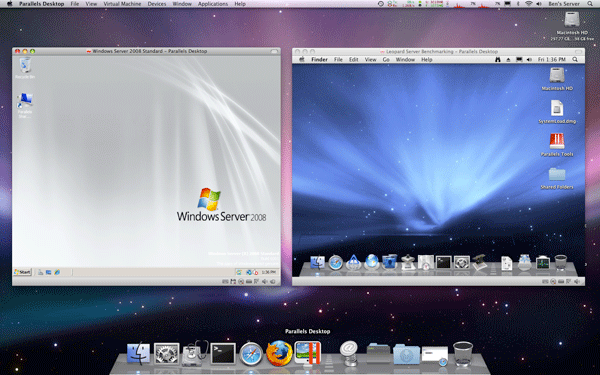Click the Windows Start button
Image resolution: width=600 pixels, height=375 pixels.
22,272
